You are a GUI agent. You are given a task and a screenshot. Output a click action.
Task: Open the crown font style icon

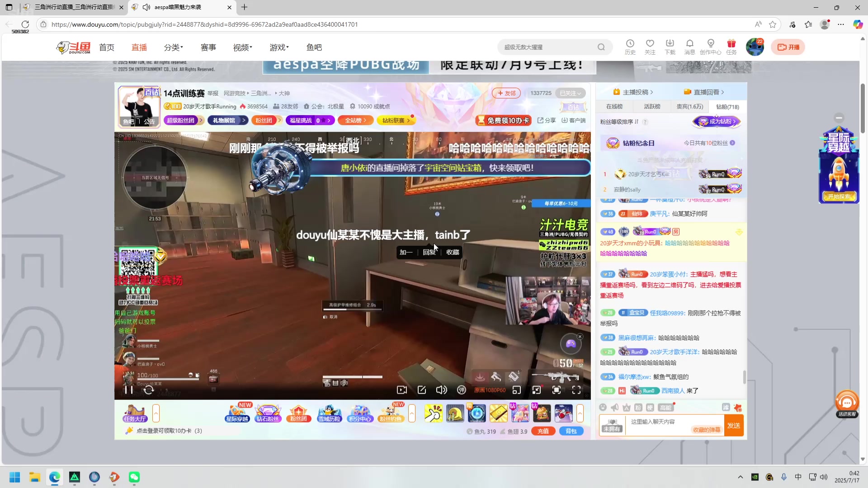(627, 408)
